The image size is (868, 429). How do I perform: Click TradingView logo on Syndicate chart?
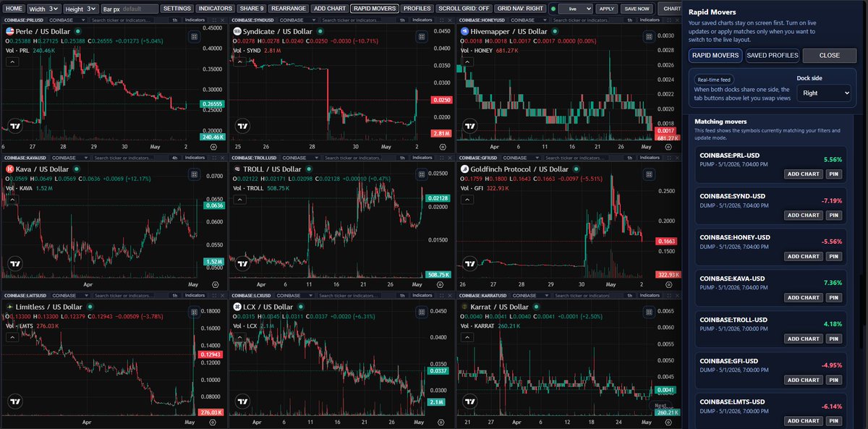[x=242, y=125]
